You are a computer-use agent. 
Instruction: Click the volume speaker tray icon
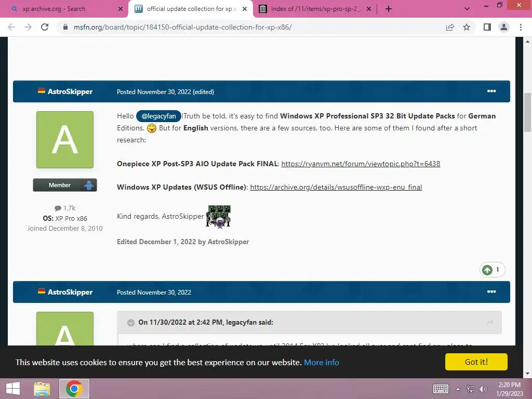point(483,389)
